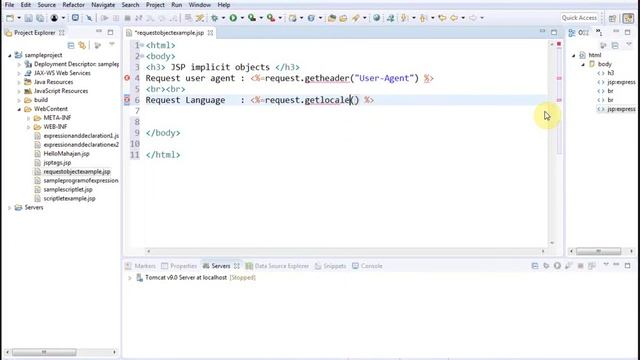Click the Open Web Browser globe icon

[x=376, y=18]
